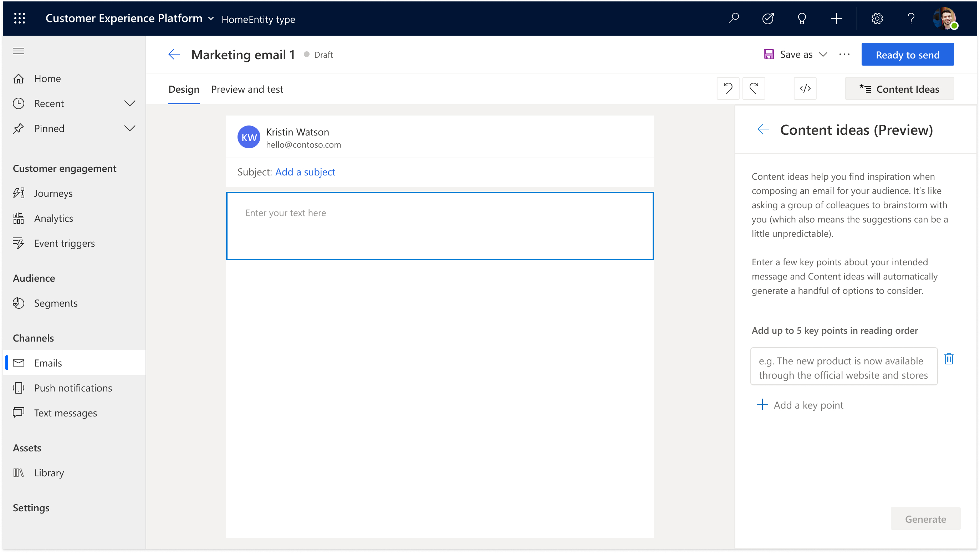Click the search icon in top bar
This screenshot has width=980, height=553.
tap(733, 18)
